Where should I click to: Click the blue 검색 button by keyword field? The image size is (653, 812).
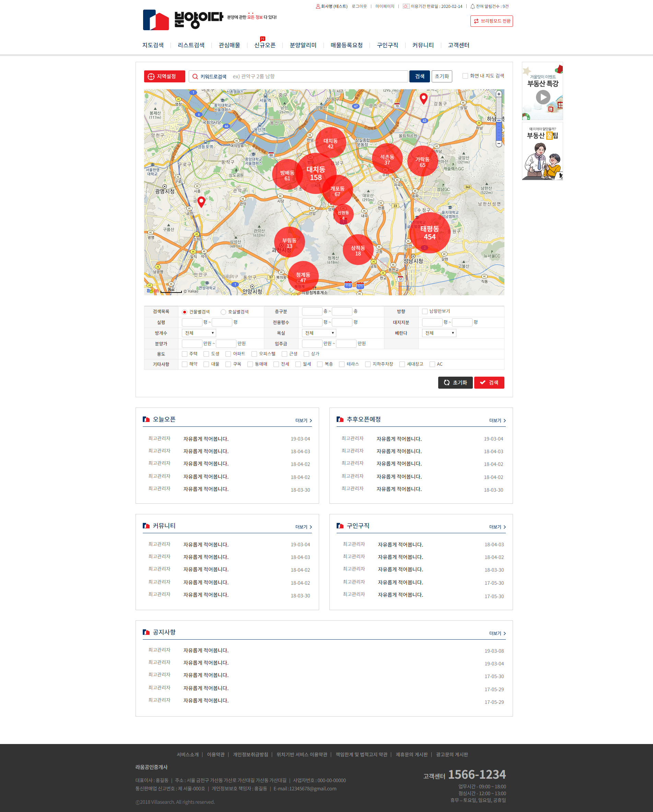click(x=419, y=77)
